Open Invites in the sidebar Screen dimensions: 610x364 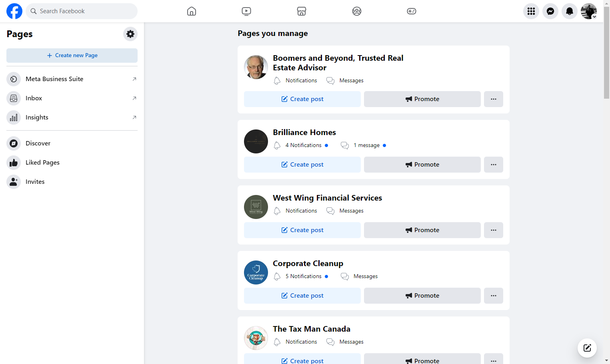[x=72, y=182]
